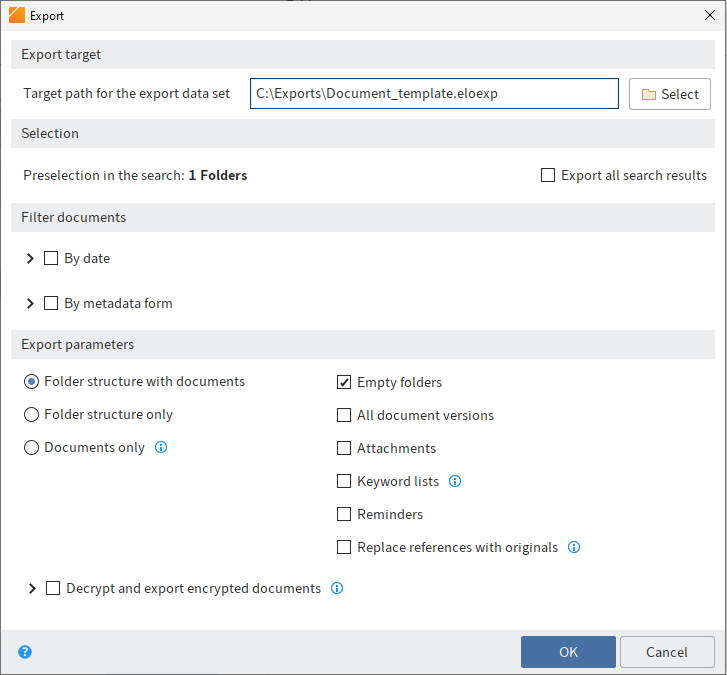Confirm export with OK button
Viewport: 727px width, 675px height.
coord(568,652)
